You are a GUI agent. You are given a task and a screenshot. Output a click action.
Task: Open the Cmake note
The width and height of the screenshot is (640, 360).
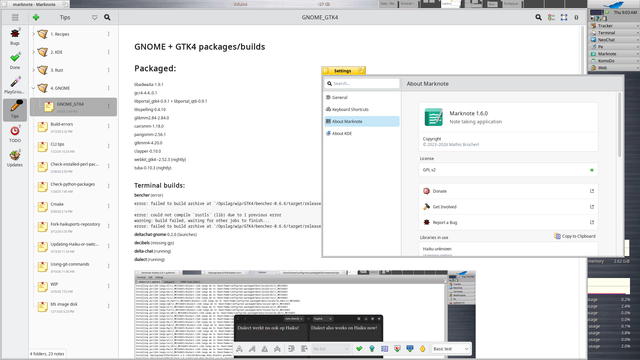(x=73, y=207)
